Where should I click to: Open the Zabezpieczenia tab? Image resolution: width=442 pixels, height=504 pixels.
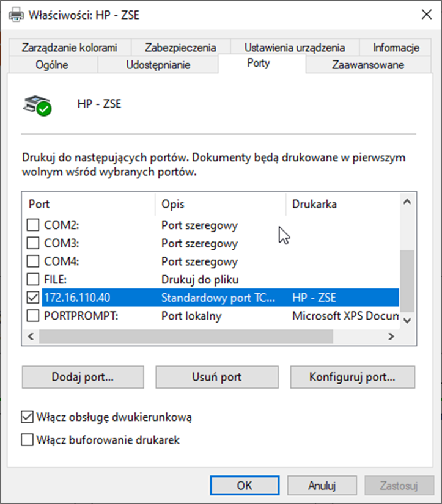[180, 48]
